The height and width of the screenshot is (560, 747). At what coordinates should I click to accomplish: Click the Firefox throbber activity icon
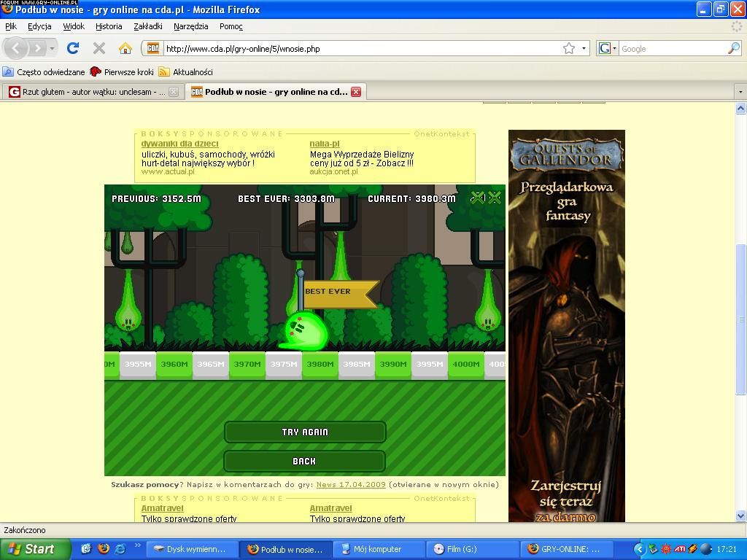coord(736,26)
